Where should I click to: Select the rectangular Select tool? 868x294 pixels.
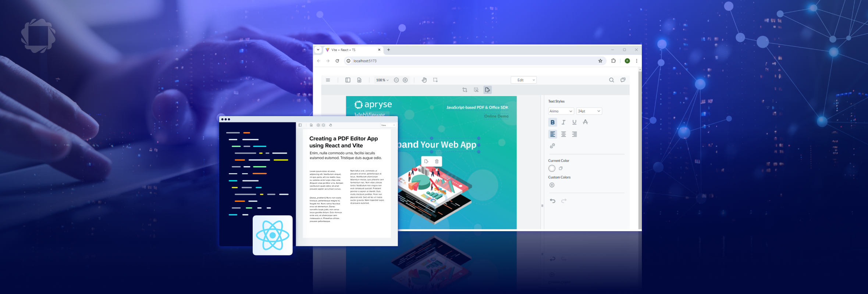coord(435,80)
